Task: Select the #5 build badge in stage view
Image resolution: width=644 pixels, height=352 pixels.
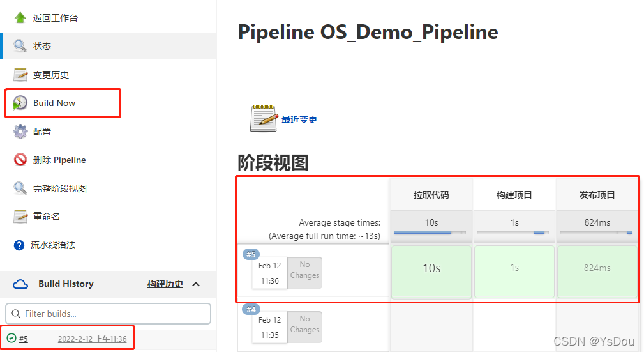Action: coord(251,254)
